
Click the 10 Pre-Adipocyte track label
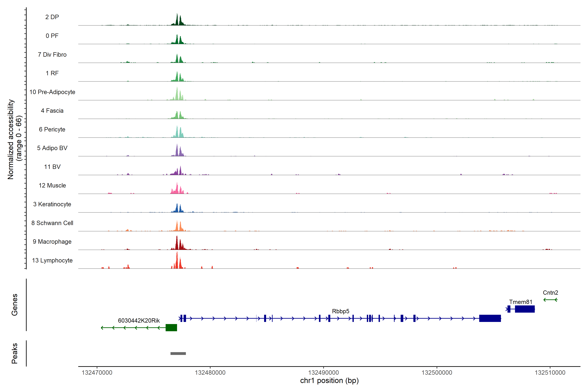(x=52, y=92)
